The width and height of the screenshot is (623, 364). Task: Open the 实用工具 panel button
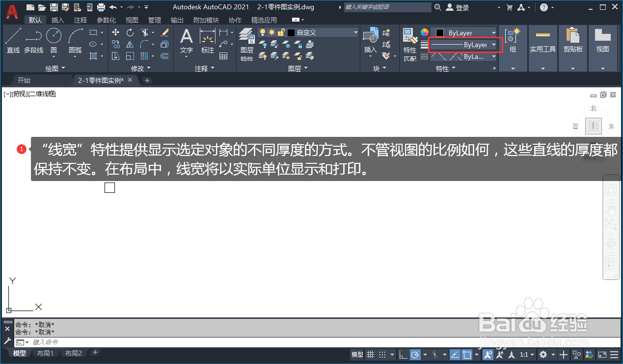(543, 49)
